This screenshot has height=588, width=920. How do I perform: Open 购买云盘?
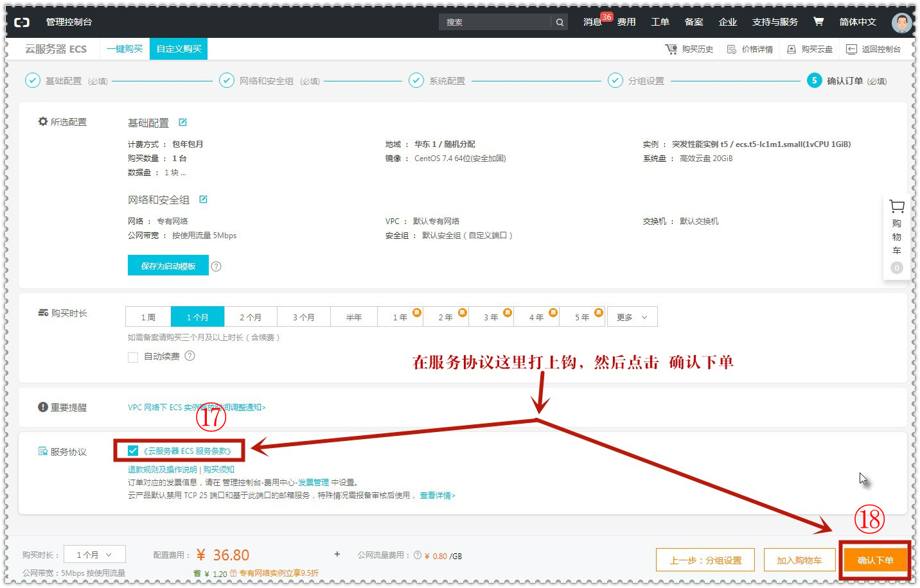809,49
